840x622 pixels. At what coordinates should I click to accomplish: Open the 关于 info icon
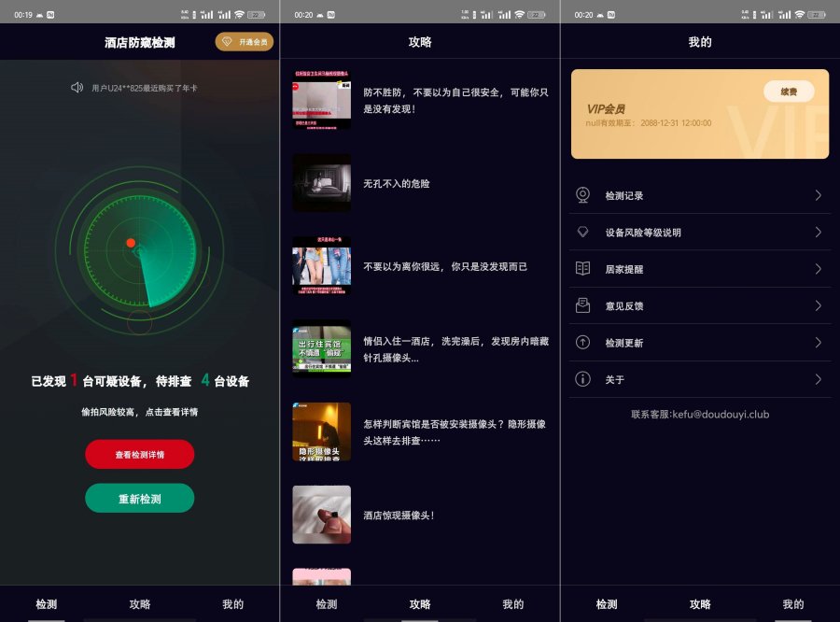(x=581, y=380)
